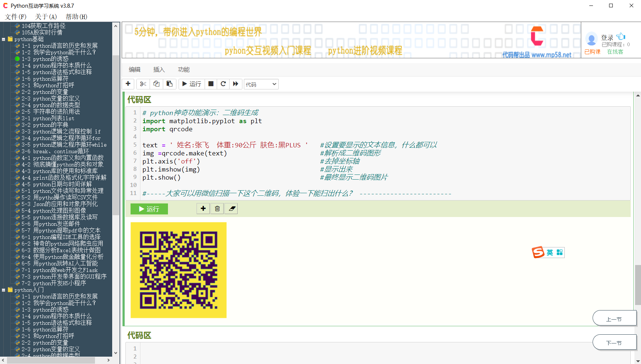Click the stop square icon

tap(211, 84)
